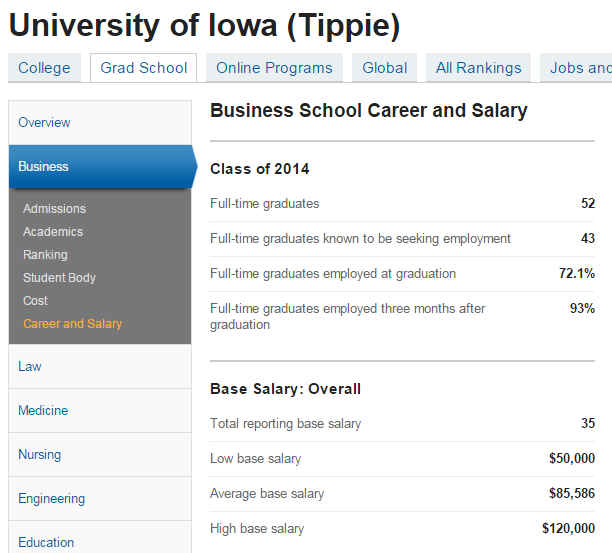Open the Ranking sub-link
This screenshot has height=553, width=612.
coord(46,255)
